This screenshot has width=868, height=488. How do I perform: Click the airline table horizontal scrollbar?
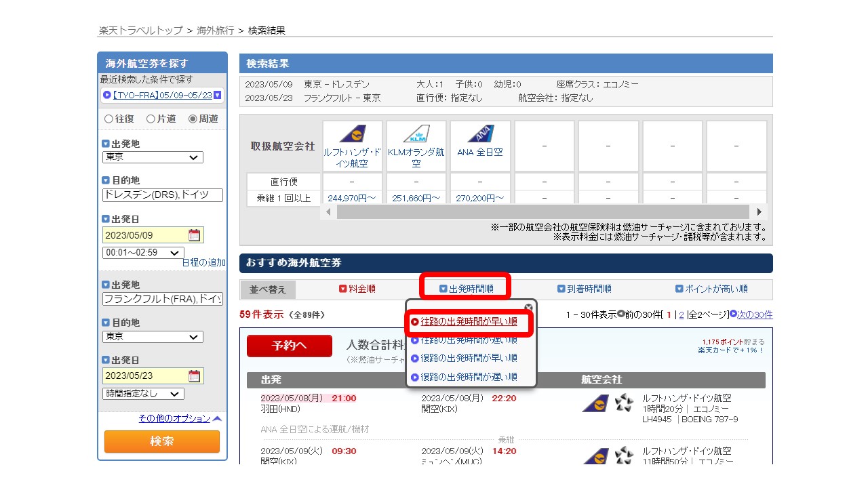[544, 211]
